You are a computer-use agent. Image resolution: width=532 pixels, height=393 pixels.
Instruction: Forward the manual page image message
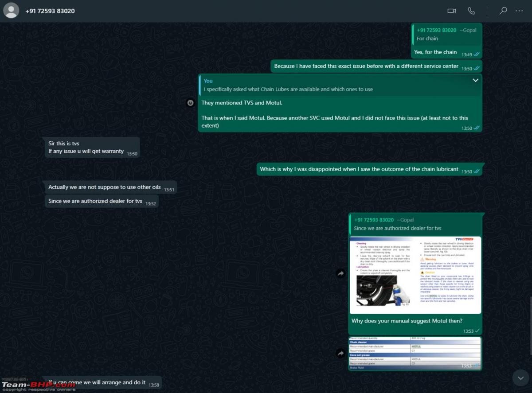[340, 274]
